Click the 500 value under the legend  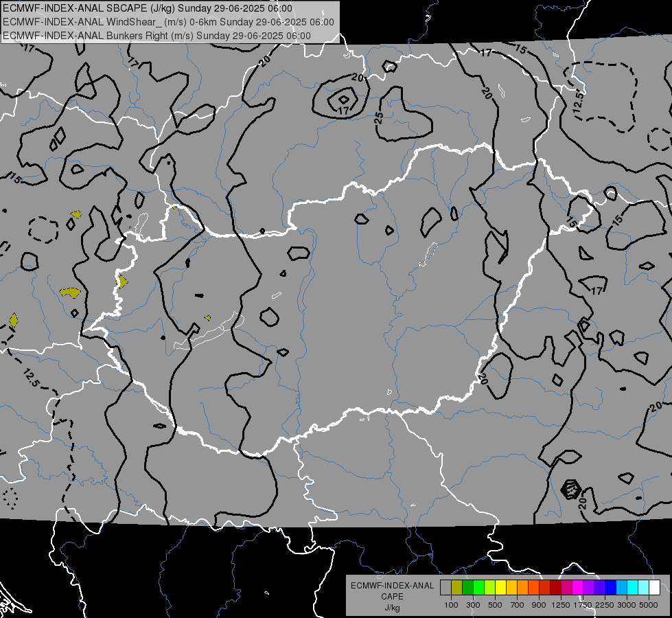(x=495, y=605)
